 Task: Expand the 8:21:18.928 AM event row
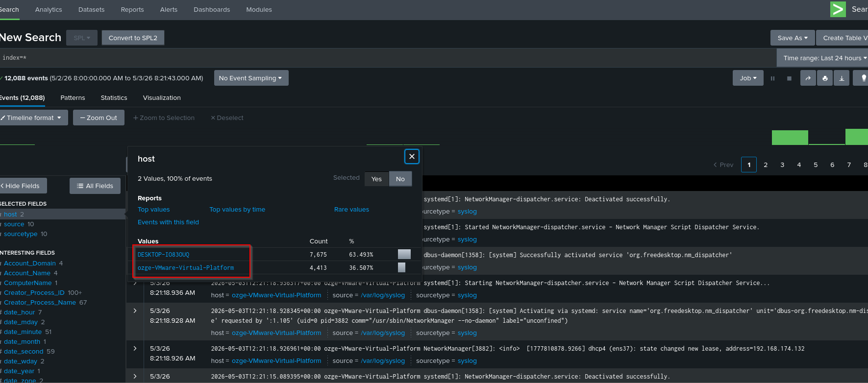(135, 311)
